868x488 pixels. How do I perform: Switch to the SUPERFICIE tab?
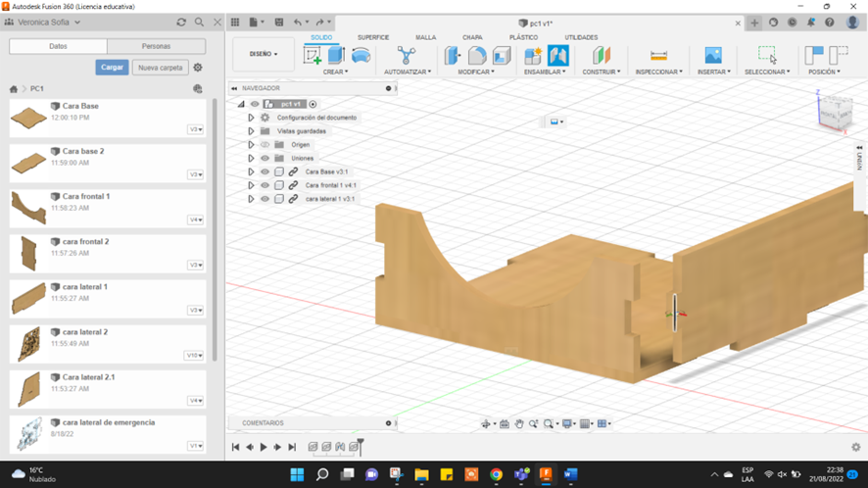tap(373, 37)
